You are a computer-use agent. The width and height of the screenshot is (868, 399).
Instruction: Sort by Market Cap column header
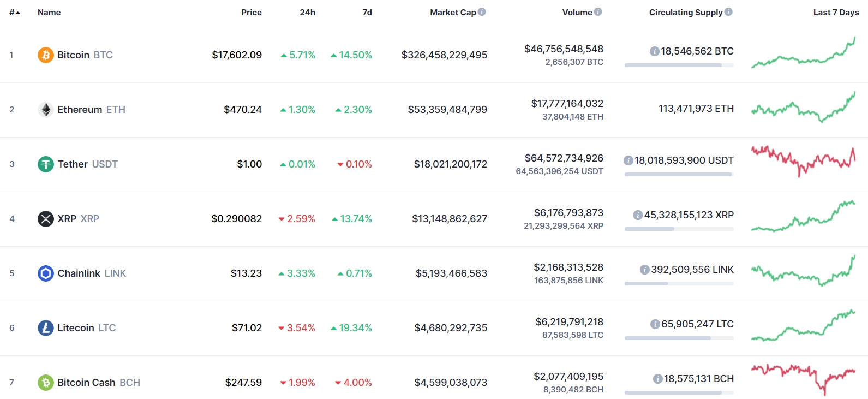pos(453,12)
